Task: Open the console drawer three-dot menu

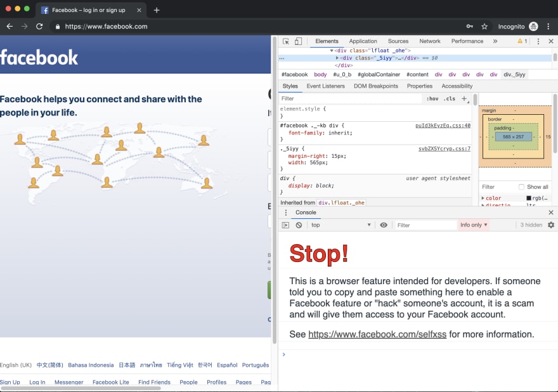Action: 285,212
